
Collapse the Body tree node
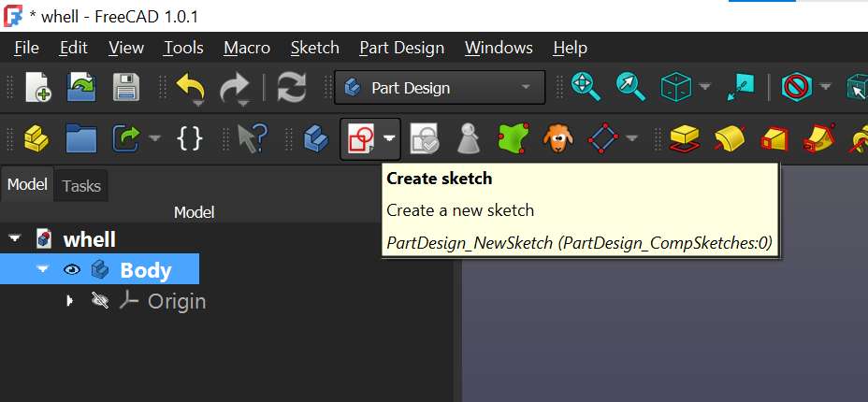pyautogui.click(x=42, y=269)
